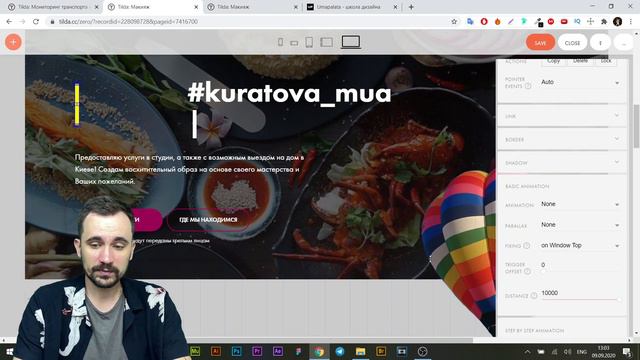This screenshot has width=640, height=360.
Task: Open a new browser tab
Action: pos(411,7)
